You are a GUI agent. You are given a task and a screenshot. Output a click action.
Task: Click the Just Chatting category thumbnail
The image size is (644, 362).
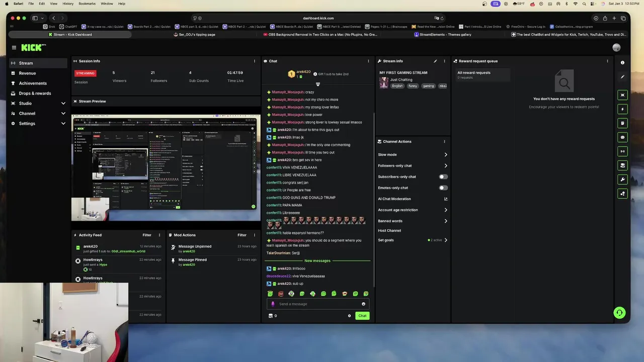pyautogui.click(x=384, y=83)
